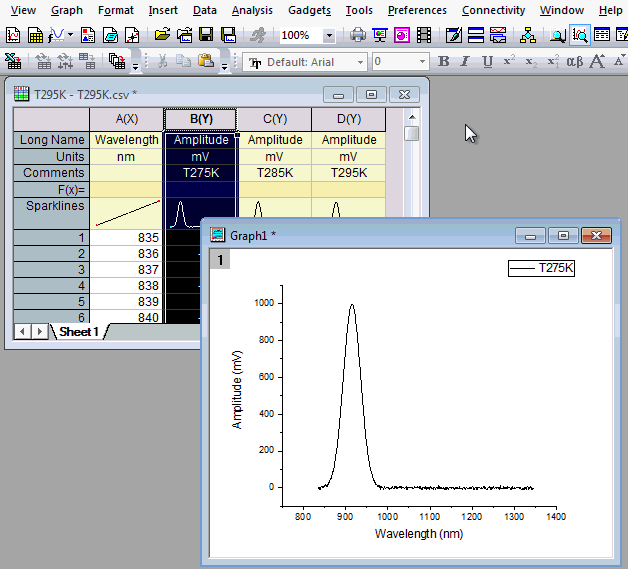Click the layer 1 button in Graph1
Viewport: 628px width, 569px height.
[x=219, y=260]
